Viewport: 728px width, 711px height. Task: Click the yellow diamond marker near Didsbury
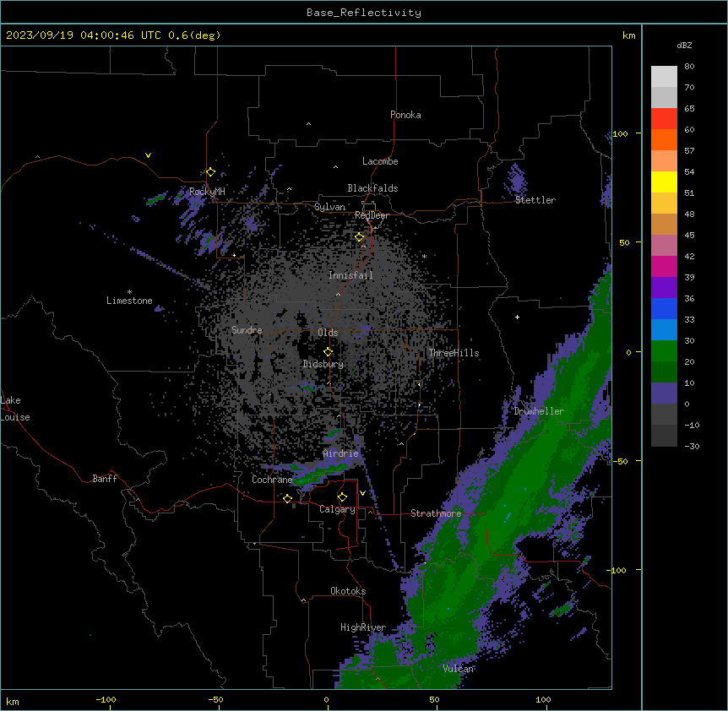(x=328, y=352)
